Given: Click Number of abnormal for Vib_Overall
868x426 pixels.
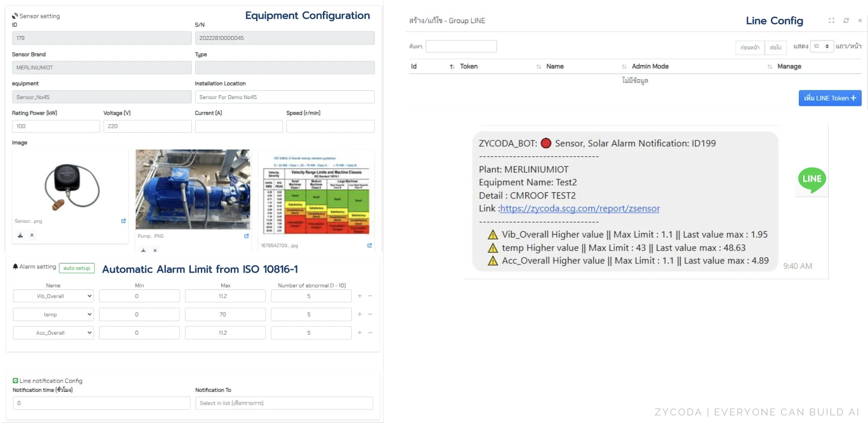Looking at the screenshot, I should 311,296.
